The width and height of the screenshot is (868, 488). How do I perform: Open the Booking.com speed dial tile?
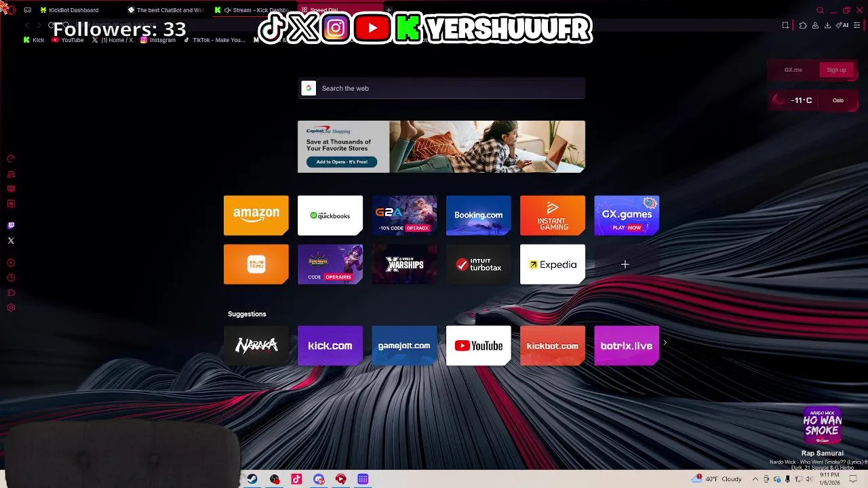point(478,216)
